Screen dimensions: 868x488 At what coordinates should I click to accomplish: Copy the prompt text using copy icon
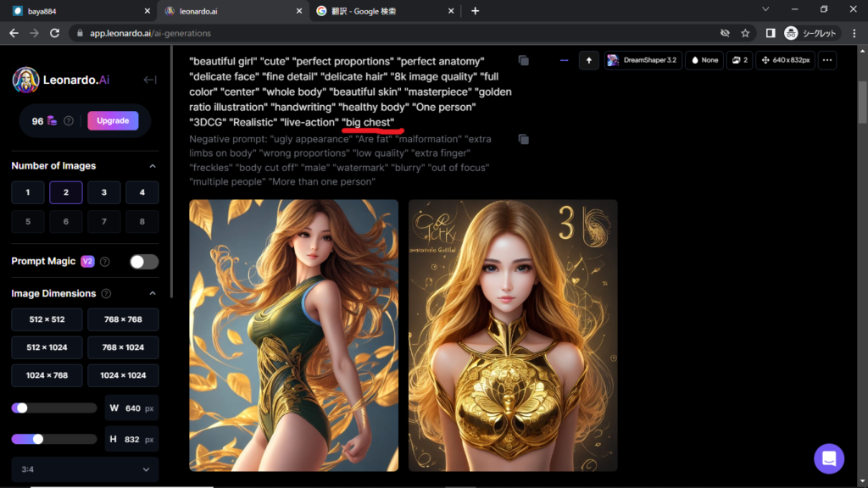[x=523, y=61]
